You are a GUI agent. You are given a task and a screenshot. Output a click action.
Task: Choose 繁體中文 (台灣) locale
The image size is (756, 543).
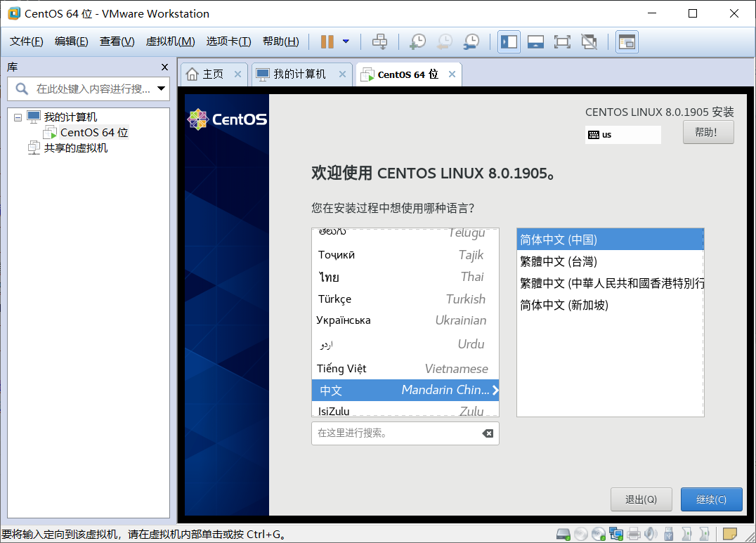coord(610,261)
